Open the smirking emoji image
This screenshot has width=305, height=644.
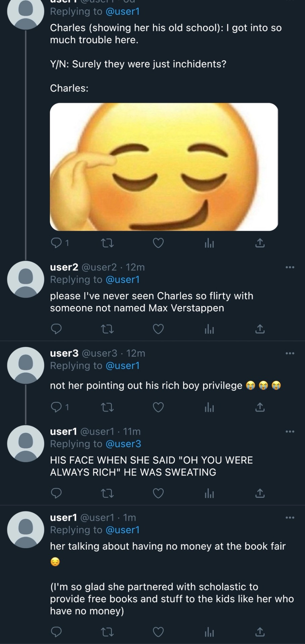164,167
